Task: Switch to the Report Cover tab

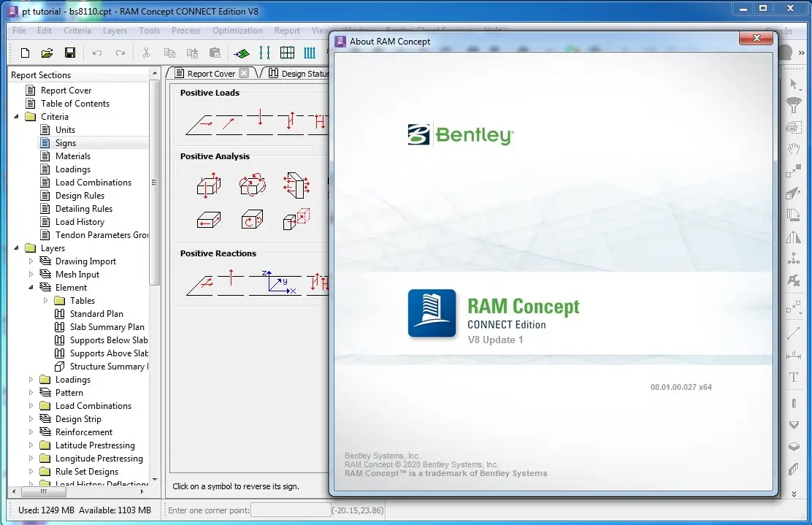Action: [x=211, y=74]
